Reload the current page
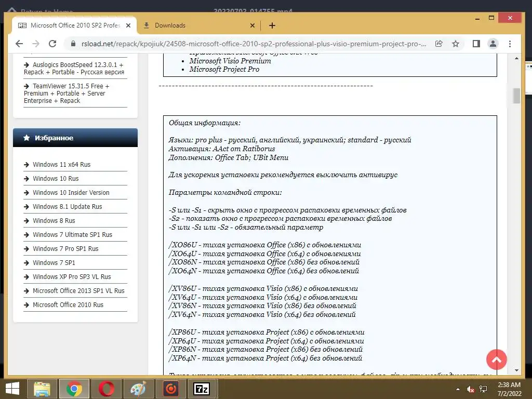This screenshot has width=532, height=399. [52, 44]
